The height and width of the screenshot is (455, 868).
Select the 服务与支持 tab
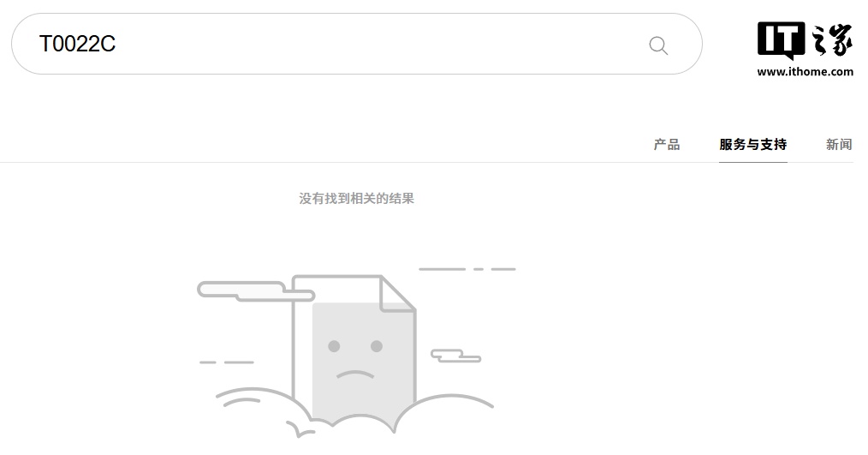pos(752,145)
